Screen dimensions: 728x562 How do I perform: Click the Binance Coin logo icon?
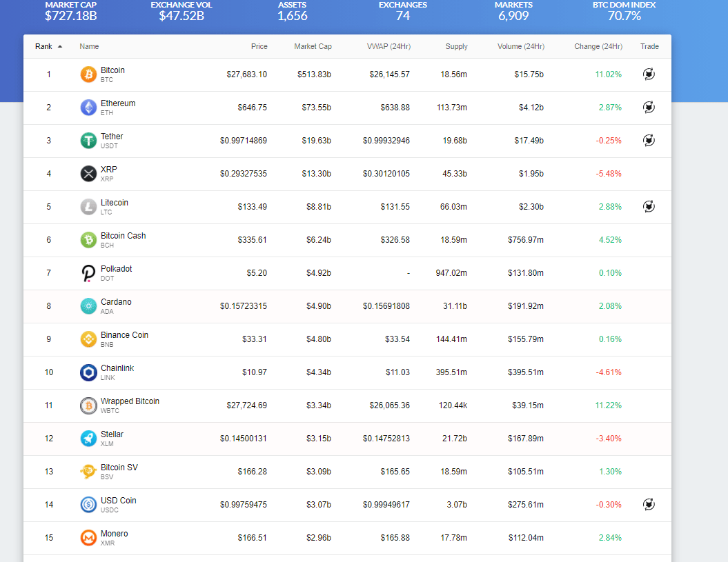88,339
